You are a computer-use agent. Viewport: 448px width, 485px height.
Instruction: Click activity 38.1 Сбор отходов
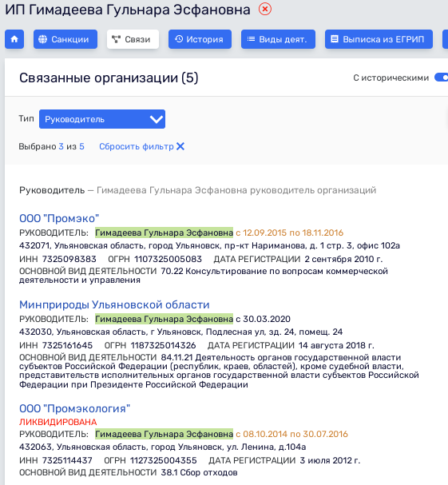click(x=199, y=473)
